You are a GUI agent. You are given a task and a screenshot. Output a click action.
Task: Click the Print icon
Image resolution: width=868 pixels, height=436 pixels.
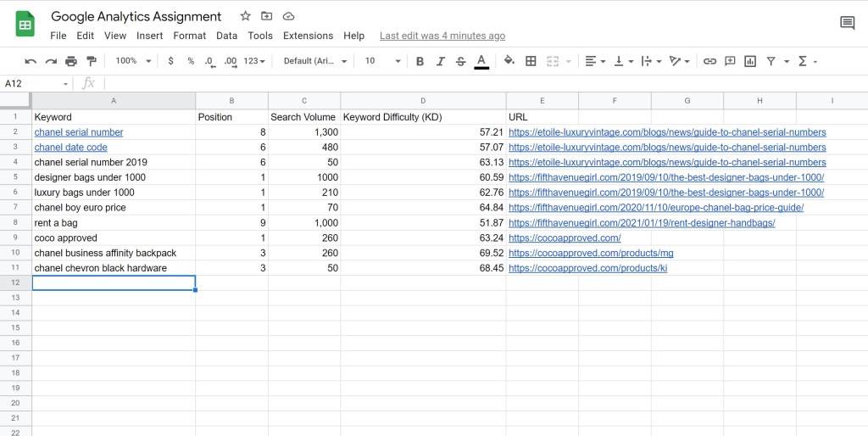tap(71, 61)
